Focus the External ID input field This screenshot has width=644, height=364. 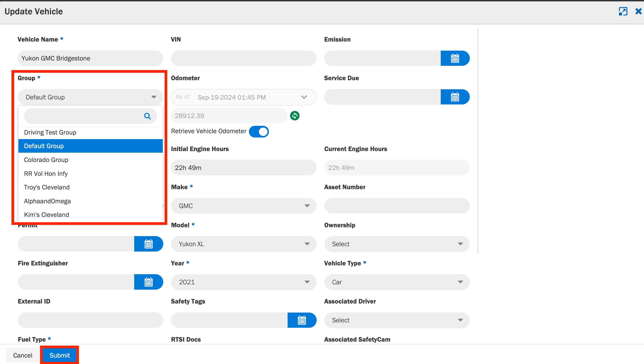[x=90, y=320]
